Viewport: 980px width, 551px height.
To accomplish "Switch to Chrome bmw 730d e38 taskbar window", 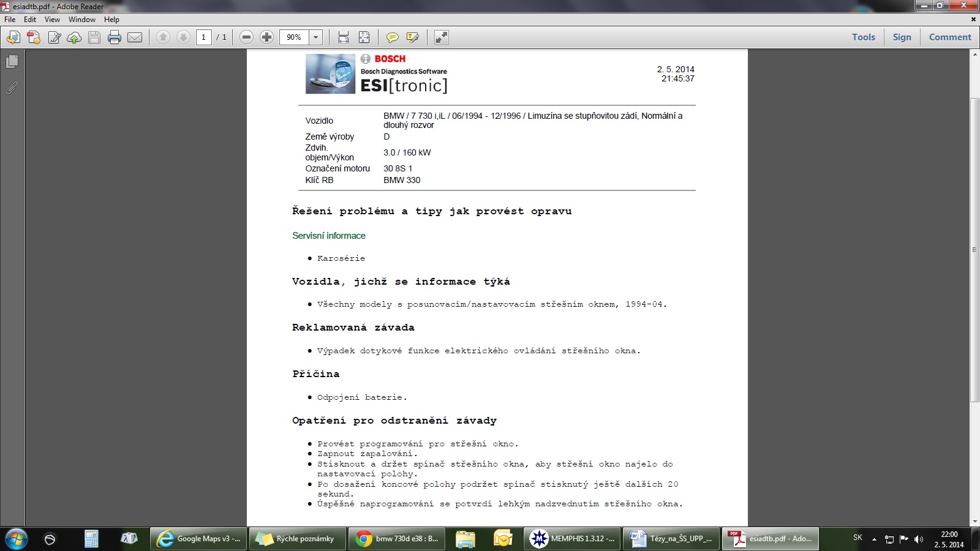I will pos(397,539).
